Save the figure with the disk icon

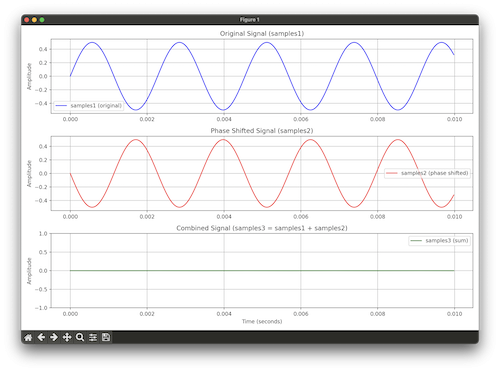[x=106, y=337]
